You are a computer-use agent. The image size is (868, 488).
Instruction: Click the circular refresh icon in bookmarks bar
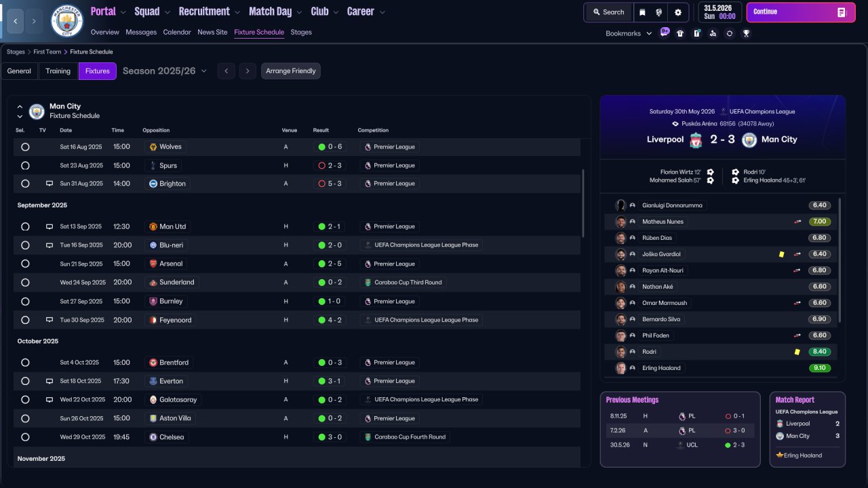click(730, 33)
